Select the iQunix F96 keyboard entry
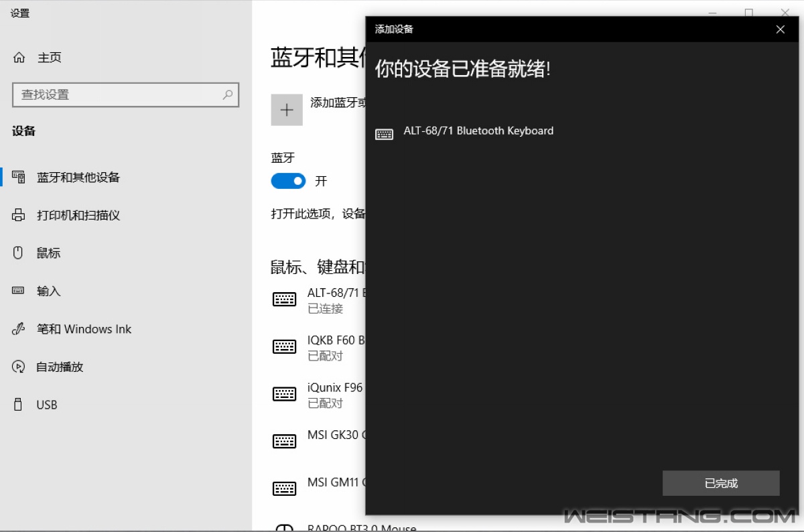 click(318, 395)
